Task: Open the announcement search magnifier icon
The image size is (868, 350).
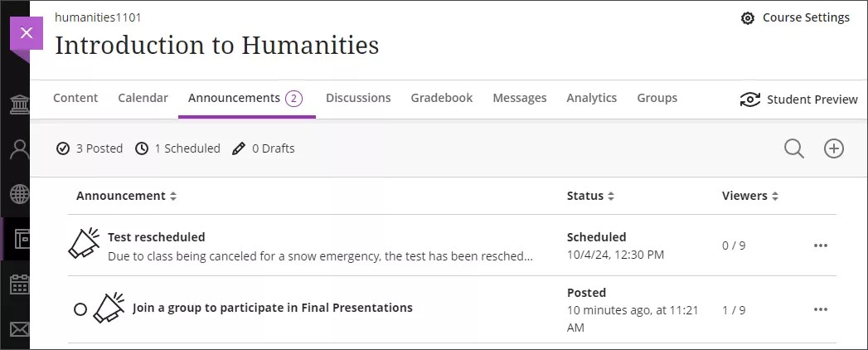Action: click(x=793, y=148)
